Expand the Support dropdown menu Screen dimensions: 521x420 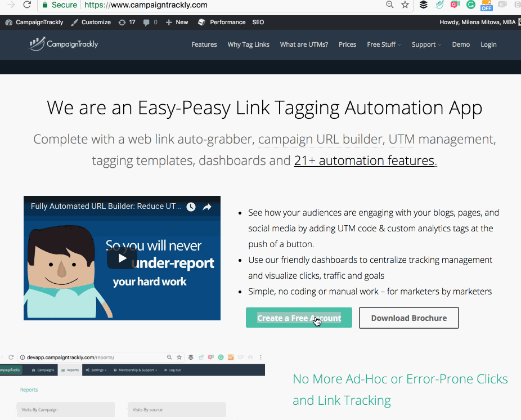point(426,44)
